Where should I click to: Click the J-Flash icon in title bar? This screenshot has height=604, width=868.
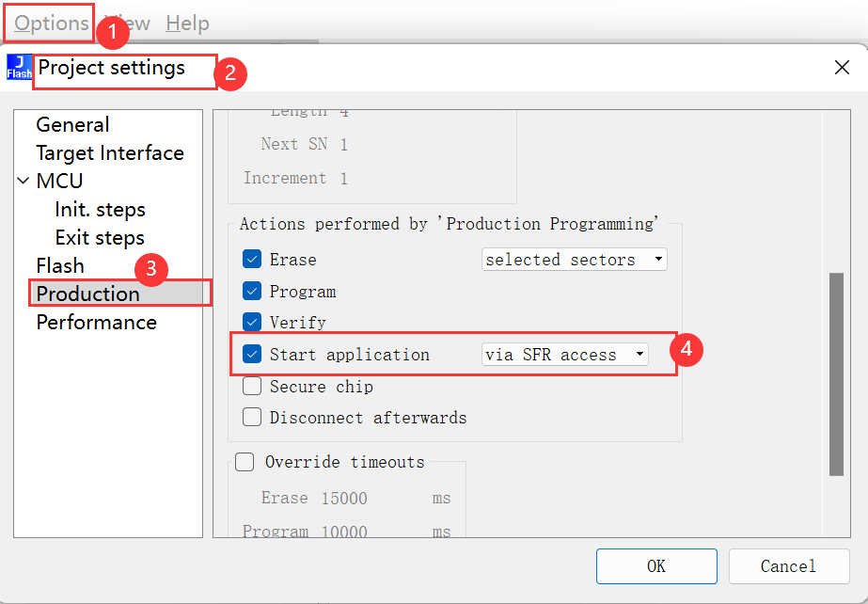[x=19, y=68]
